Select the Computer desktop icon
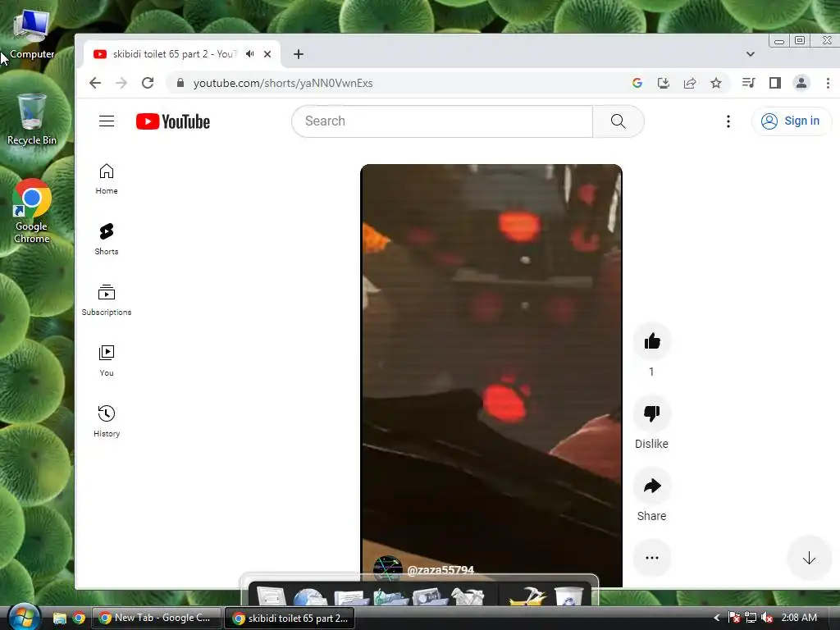Screen dimensions: 840x630 pyautogui.click(x=31, y=33)
